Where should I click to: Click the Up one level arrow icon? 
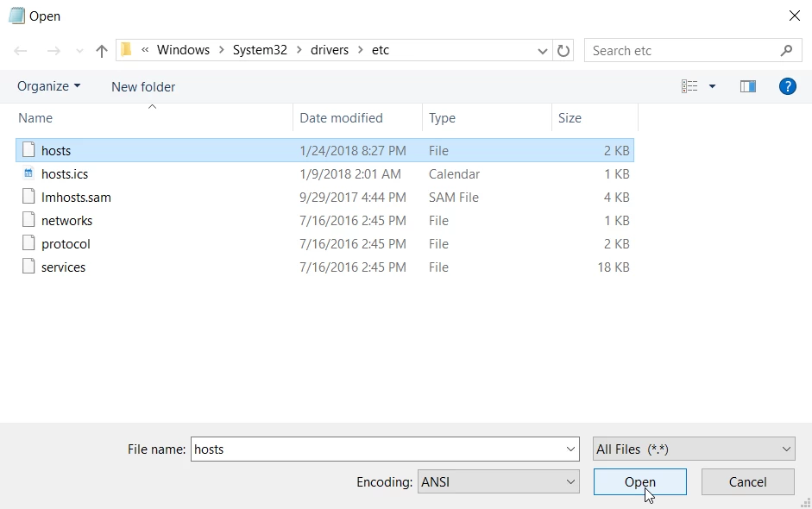(101, 50)
